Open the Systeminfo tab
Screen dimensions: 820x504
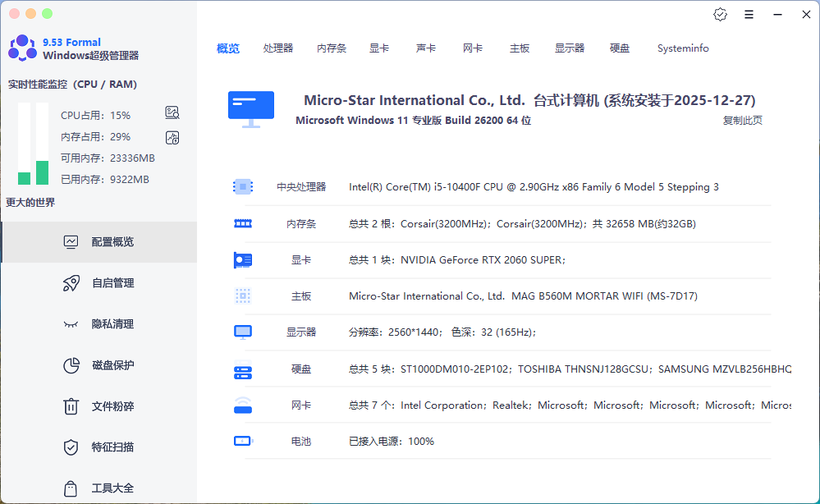[x=682, y=48]
